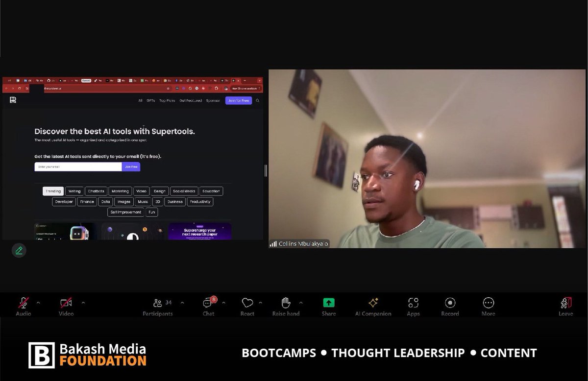
Task: Open the GPTs nav link
Action: [x=150, y=100]
